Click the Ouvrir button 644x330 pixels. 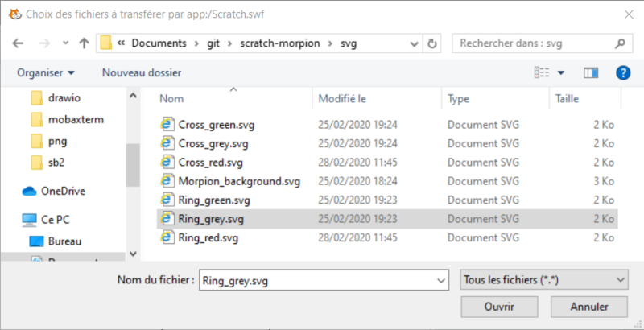pos(499,307)
